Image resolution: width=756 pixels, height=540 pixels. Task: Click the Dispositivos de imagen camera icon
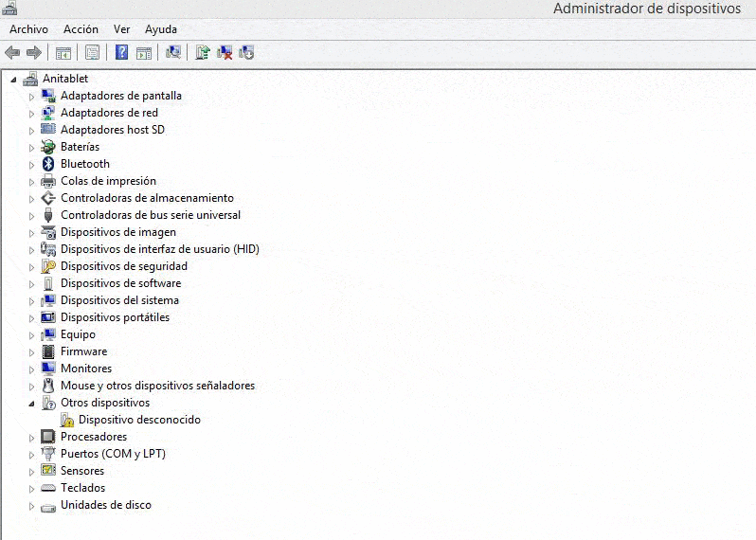point(47,232)
